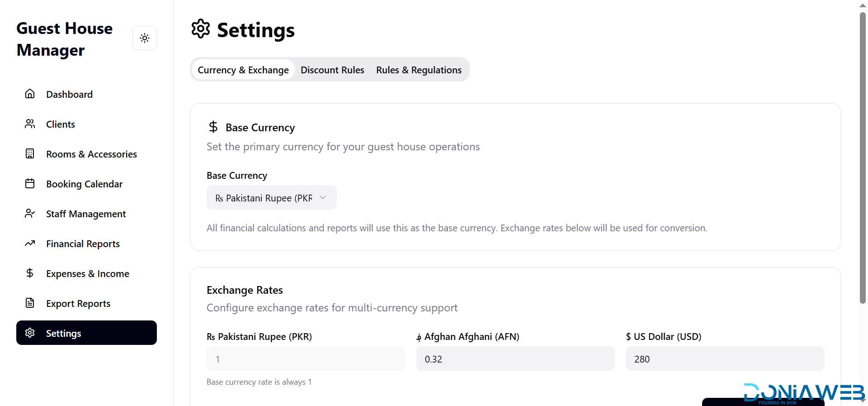Click the Dashboard home icon
Screen dimensions: 868x406
30,94
